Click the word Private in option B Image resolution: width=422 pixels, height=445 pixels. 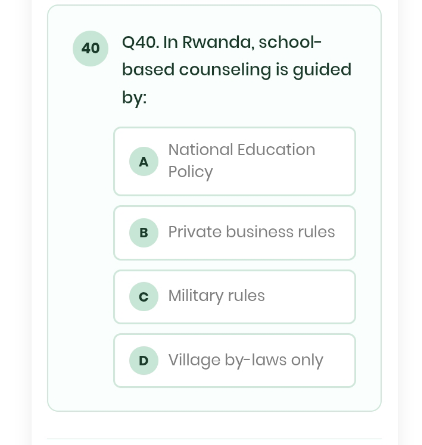point(195,232)
